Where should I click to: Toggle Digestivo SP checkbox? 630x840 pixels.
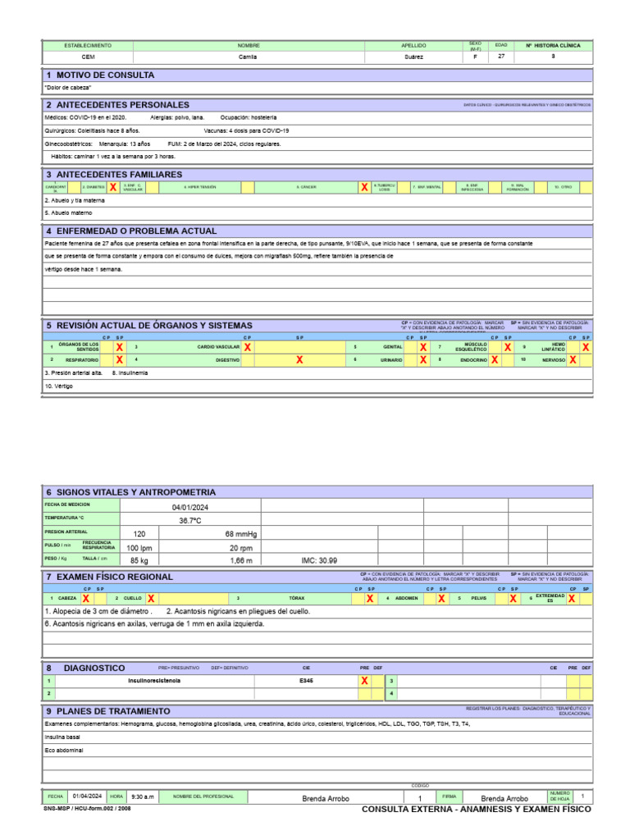(x=299, y=360)
